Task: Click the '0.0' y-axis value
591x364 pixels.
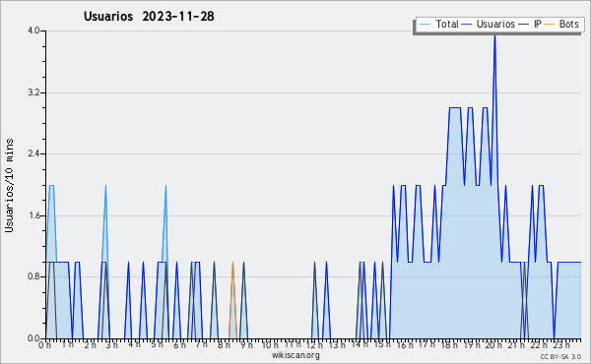Action: tap(33, 338)
